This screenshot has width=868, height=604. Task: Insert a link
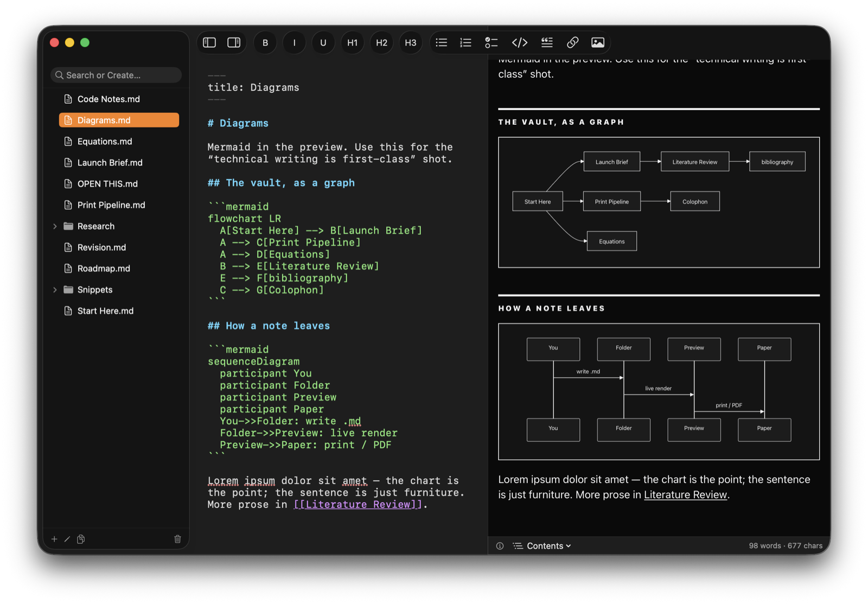coord(572,42)
